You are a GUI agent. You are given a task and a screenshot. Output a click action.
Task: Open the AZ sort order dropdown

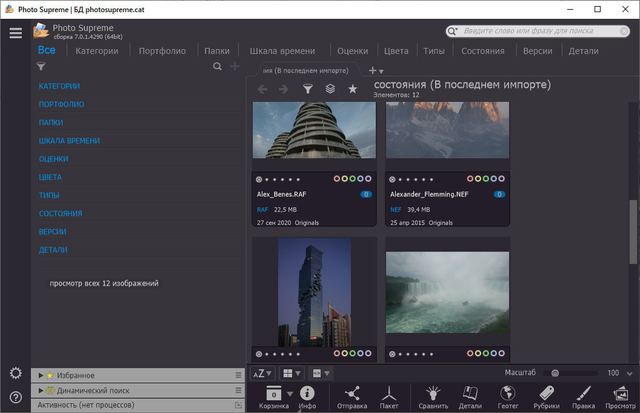[x=262, y=373]
